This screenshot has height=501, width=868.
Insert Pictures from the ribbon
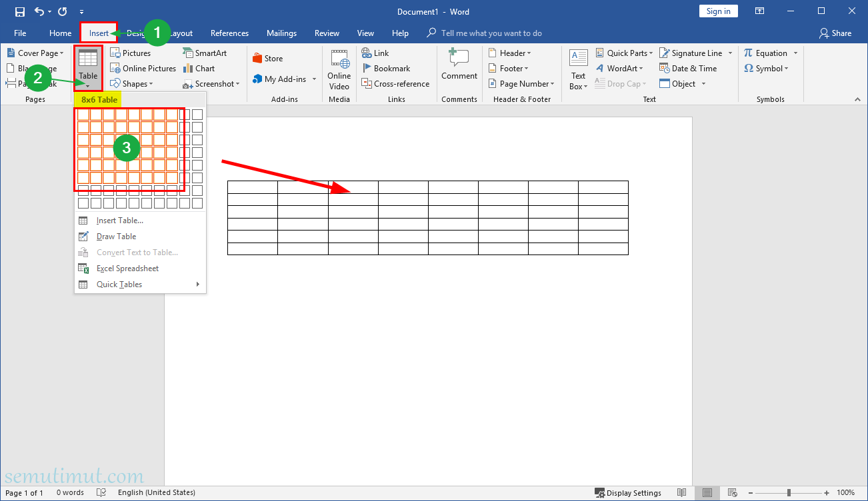[x=131, y=53]
